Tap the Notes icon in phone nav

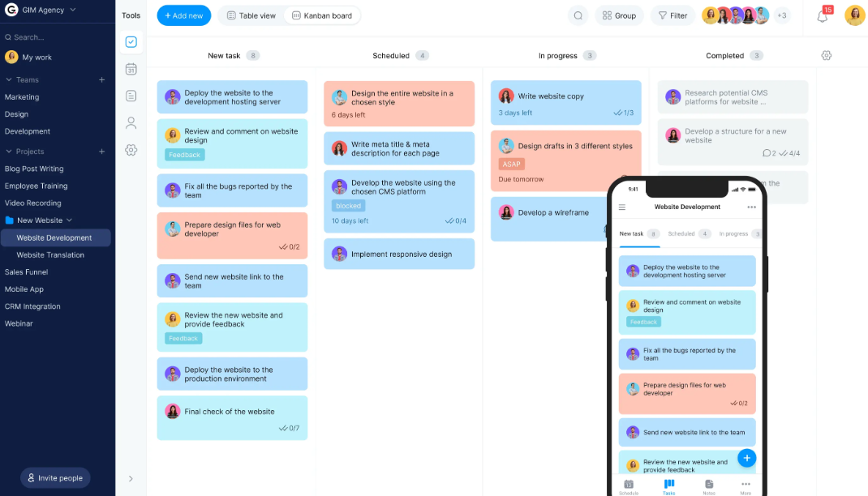point(708,487)
